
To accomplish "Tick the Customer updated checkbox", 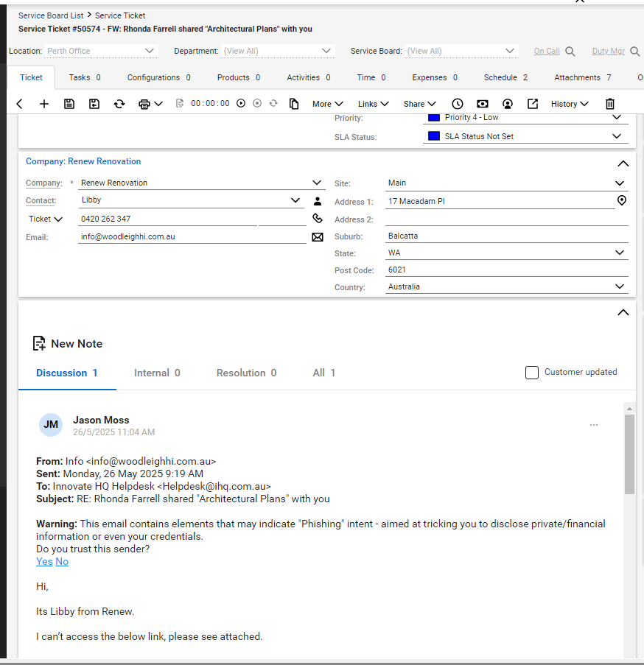I will click(x=532, y=373).
